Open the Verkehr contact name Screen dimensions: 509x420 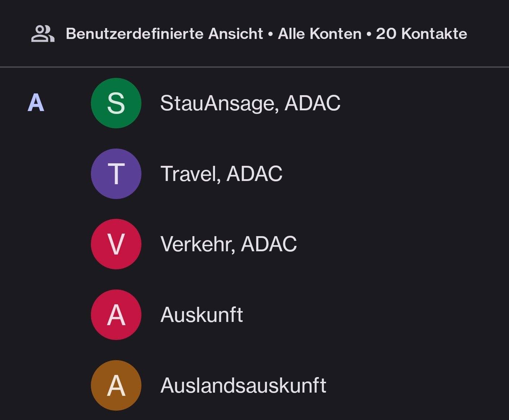(198, 244)
